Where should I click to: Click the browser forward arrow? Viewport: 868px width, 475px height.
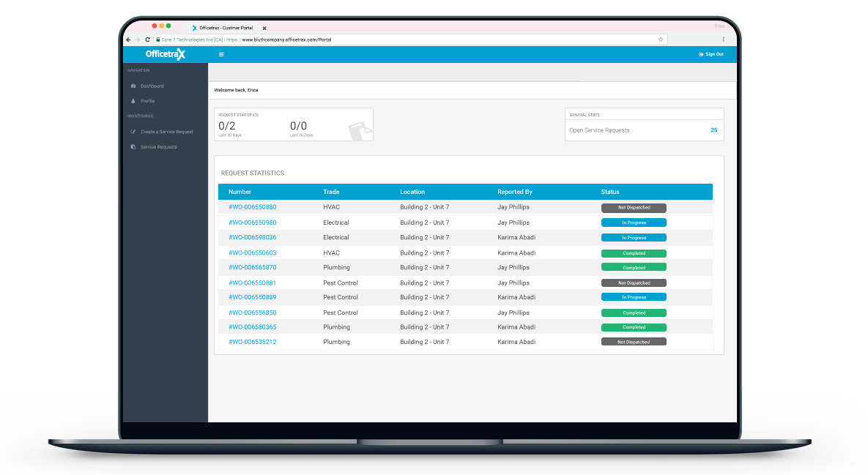coord(138,40)
